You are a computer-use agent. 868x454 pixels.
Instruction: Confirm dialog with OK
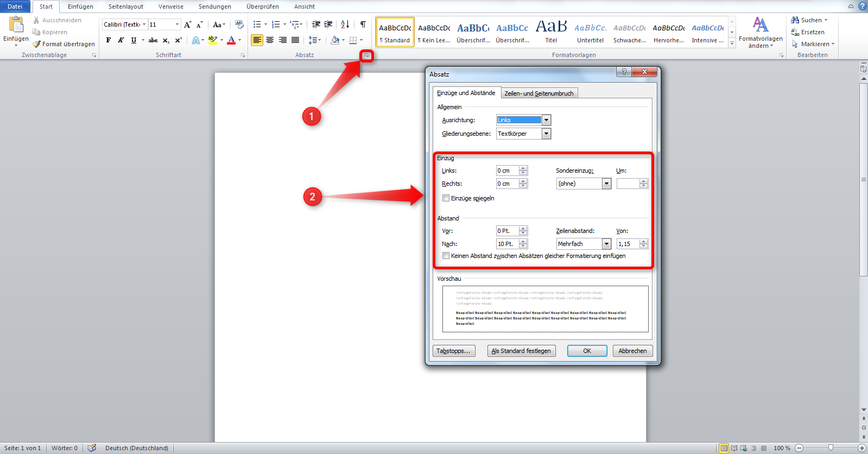(587, 351)
